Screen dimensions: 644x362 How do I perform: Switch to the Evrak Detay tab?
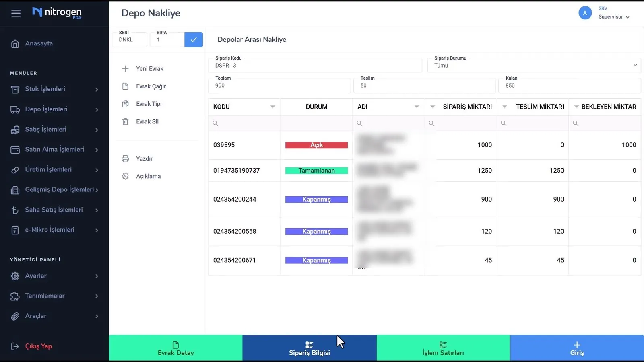point(176,348)
